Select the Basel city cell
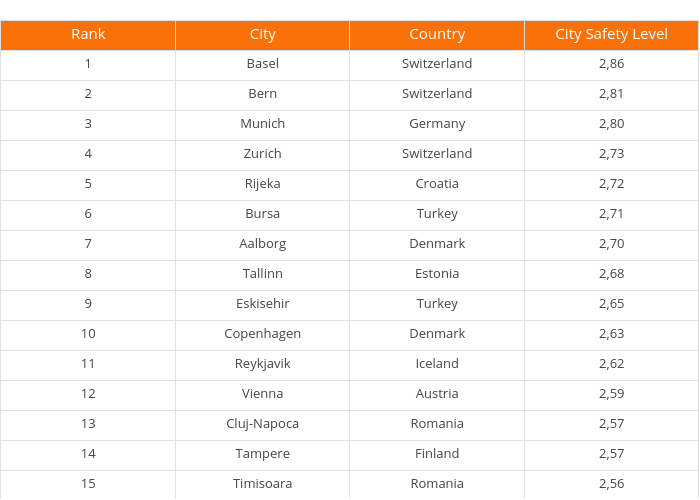 pos(262,64)
